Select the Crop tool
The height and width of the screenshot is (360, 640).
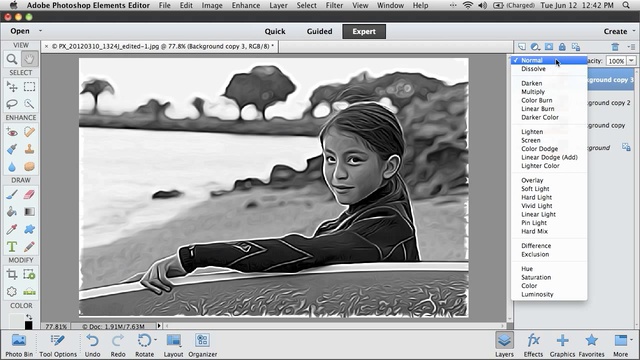pos(12,274)
